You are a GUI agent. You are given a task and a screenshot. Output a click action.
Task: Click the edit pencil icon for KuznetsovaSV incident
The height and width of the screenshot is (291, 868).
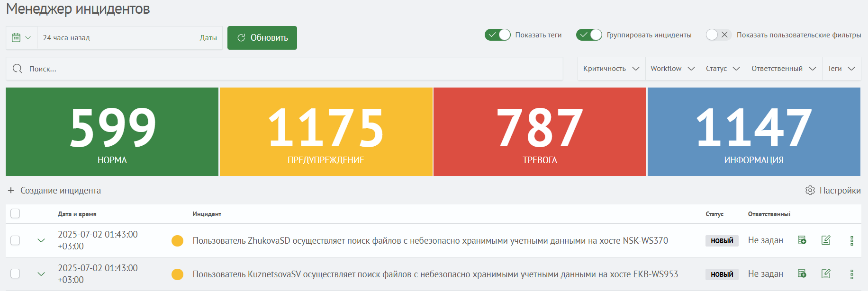click(826, 273)
